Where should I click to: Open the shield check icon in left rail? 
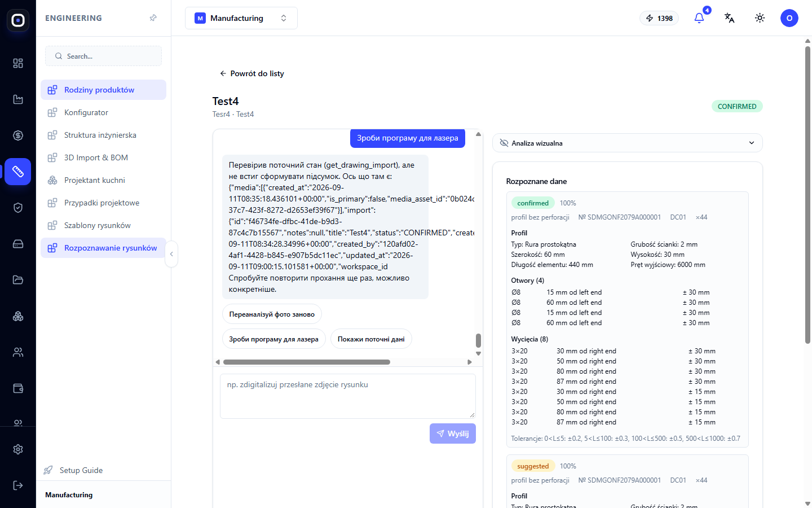(x=18, y=208)
